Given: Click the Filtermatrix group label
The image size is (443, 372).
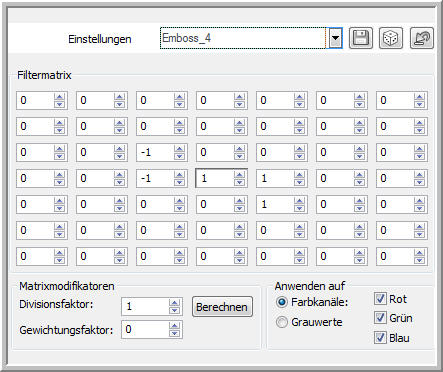Looking at the screenshot, I should (44, 75).
